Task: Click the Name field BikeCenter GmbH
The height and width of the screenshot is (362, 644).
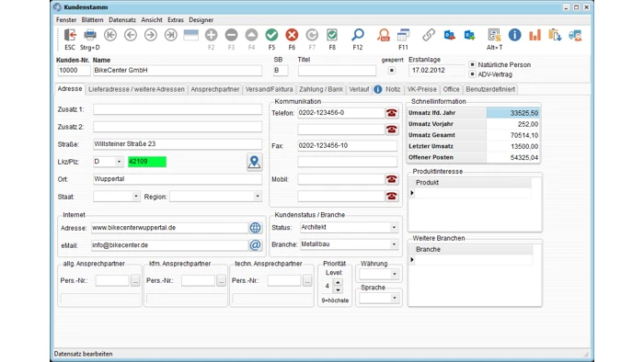Action: 177,71
